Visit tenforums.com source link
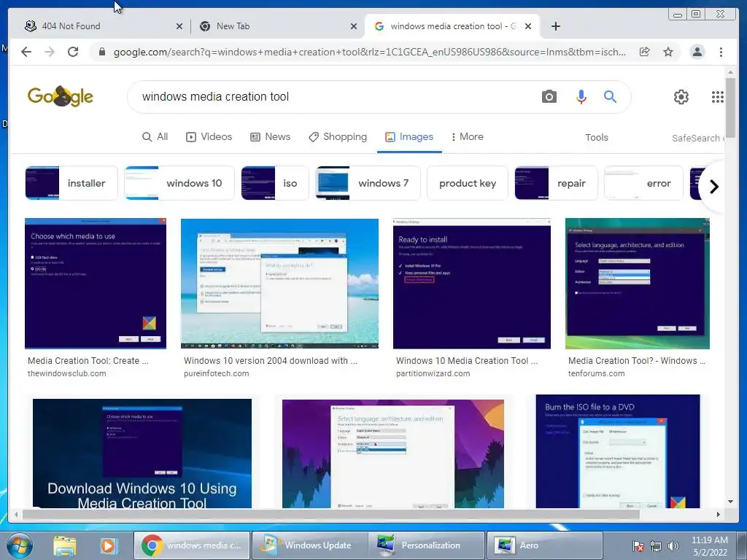This screenshot has height=560, width=747. pyautogui.click(x=596, y=373)
